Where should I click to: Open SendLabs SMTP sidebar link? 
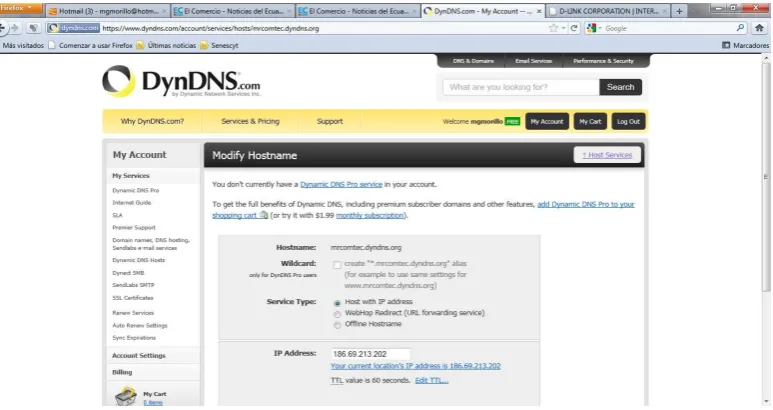(133, 285)
